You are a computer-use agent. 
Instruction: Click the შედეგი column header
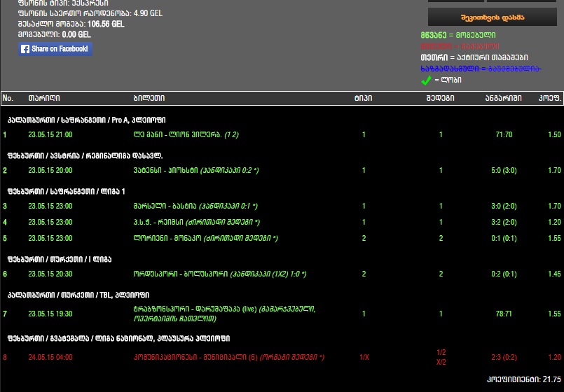click(440, 99)
